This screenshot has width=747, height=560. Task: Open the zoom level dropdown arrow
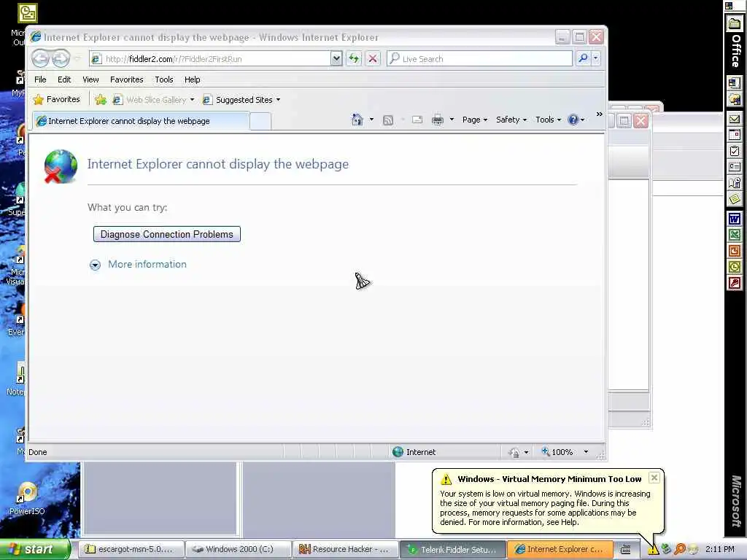(586, 452)
